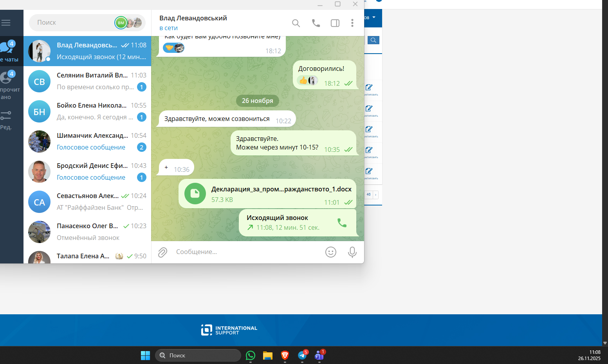608x364 pixels.
Task: Open the taskbar clock and date
Action: [x=589, y=355]
